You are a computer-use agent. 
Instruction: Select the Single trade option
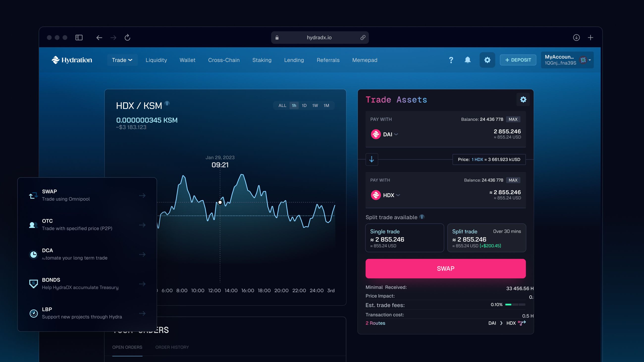[x=404, y=238]
